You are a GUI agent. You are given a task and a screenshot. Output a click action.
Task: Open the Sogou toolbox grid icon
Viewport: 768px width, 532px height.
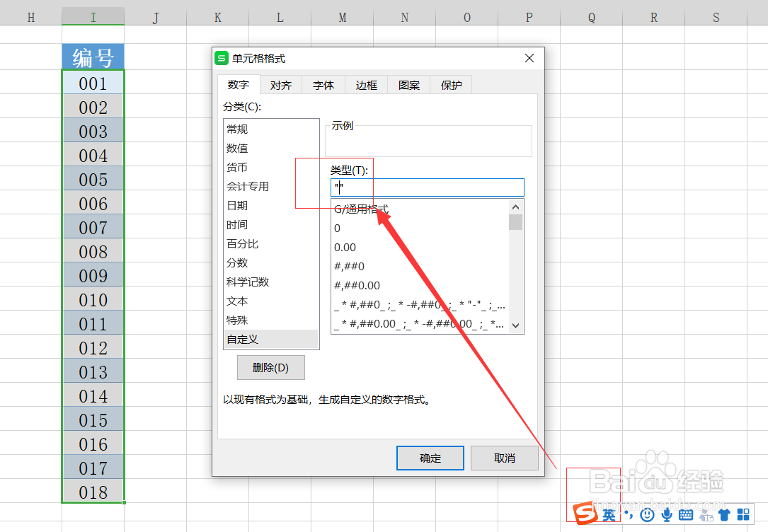(743, 515)
